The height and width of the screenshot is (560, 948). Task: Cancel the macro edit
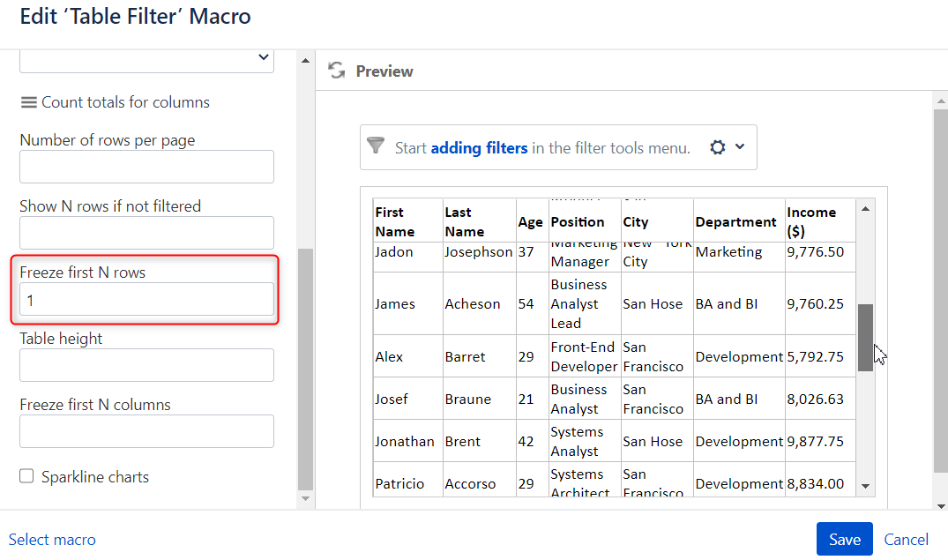(906, 539)
